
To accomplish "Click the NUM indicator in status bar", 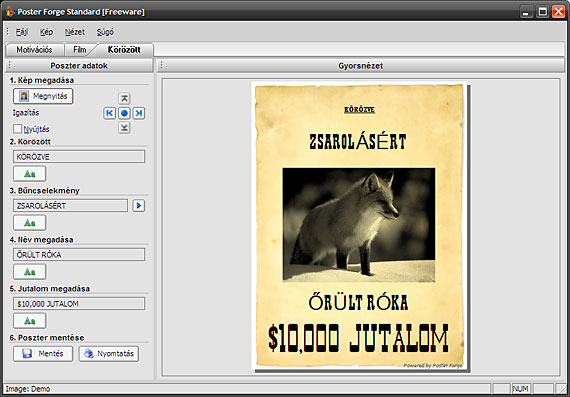I will (520, 389).
